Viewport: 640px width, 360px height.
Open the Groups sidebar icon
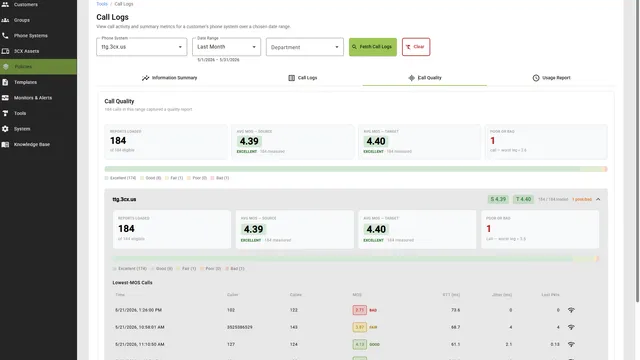click(x=5, y=20)
